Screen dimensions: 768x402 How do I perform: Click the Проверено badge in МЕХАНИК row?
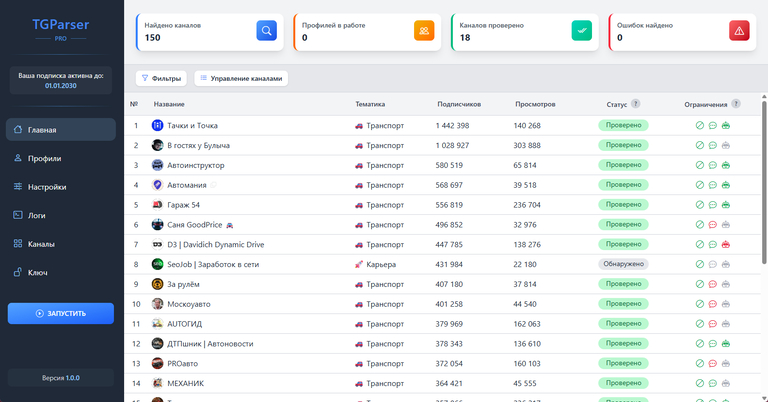tap(623, 383)
